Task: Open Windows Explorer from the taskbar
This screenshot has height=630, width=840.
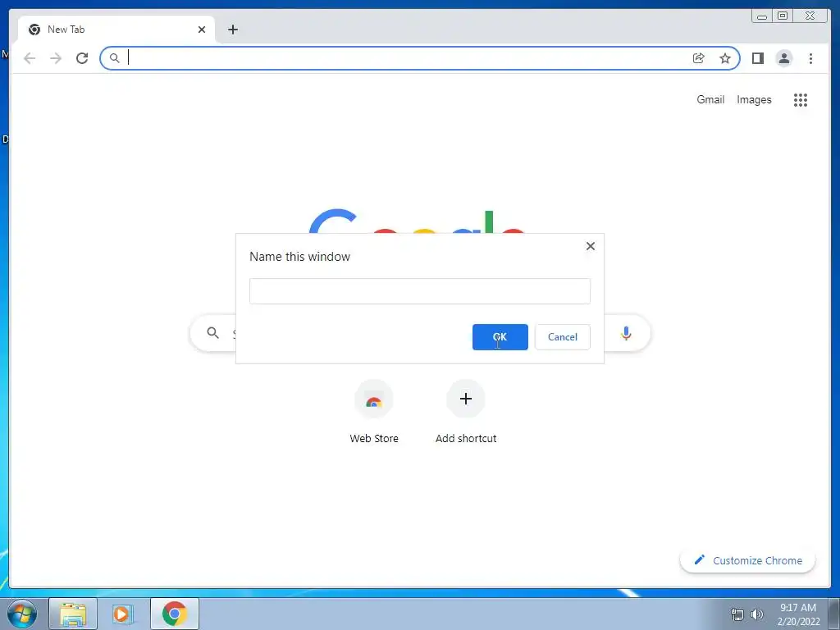Action: (73, 614)
